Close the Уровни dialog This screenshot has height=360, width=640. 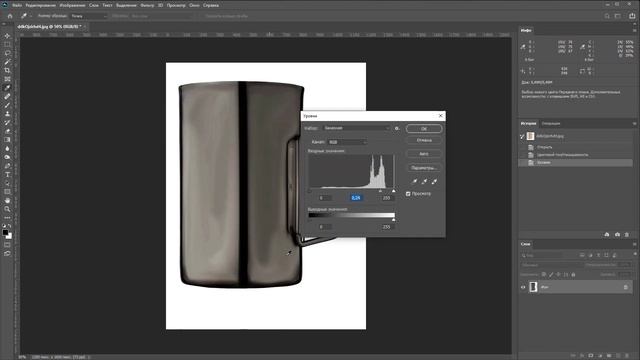[x=440, y=116]
